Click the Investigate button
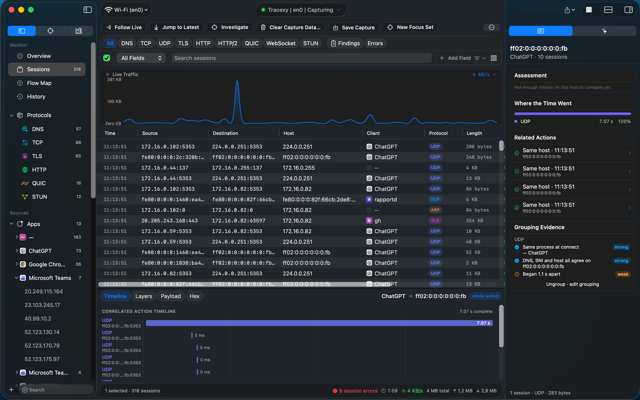 click(230, 27)
